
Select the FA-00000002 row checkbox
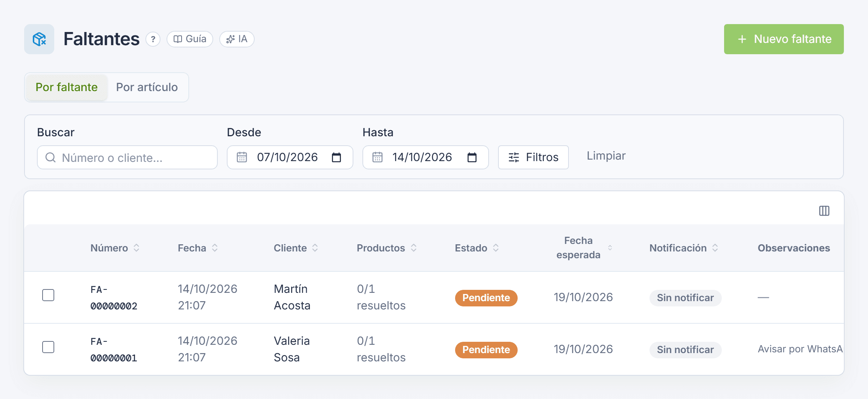coord(48,295)
